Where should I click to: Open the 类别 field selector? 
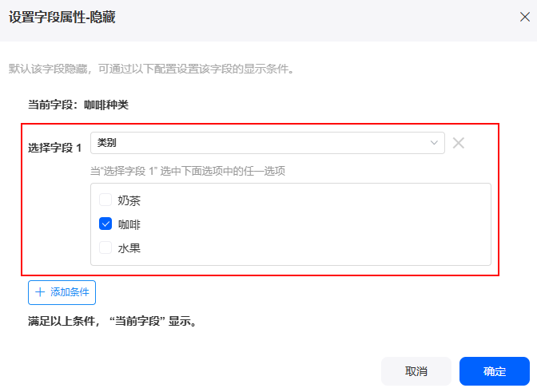268,143
